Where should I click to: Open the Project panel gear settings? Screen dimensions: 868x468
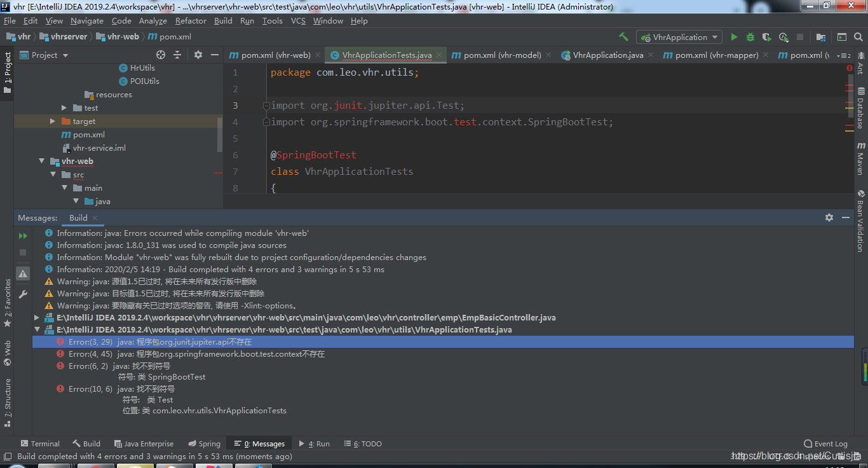coord(198,55)
